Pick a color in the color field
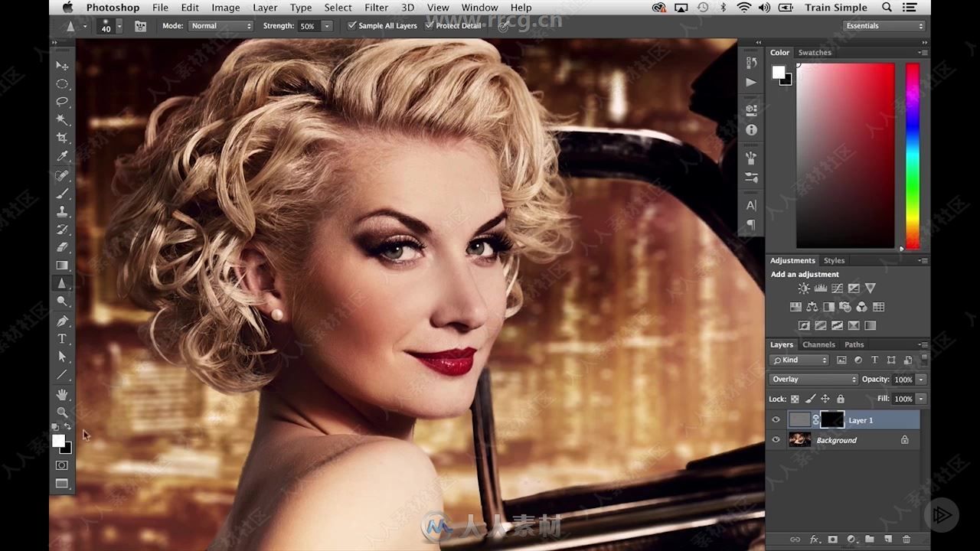The width and height of the screenshot is (980, 551). point(845,155)
